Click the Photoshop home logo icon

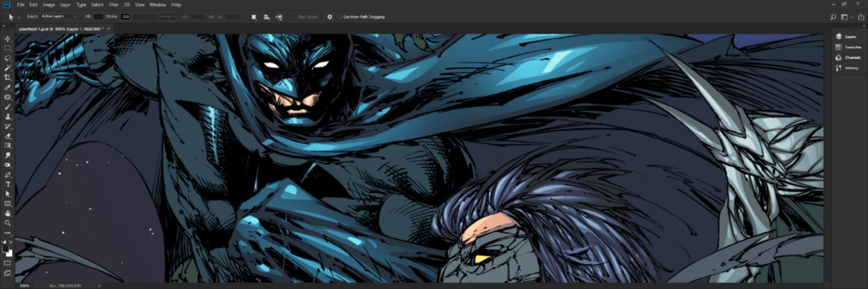pyautogui.click(x=6, y=5)
